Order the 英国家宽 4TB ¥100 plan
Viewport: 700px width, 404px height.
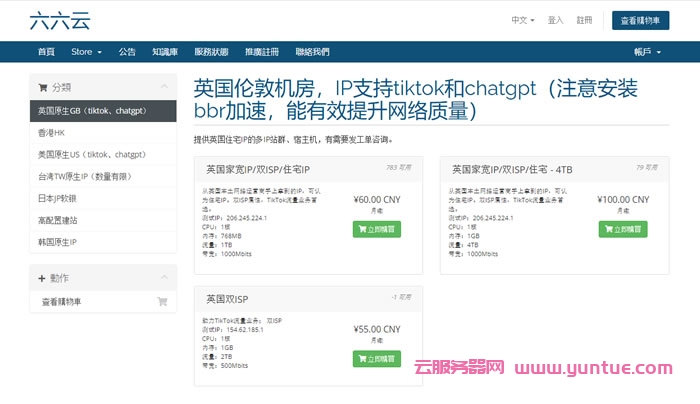point(623,229)
